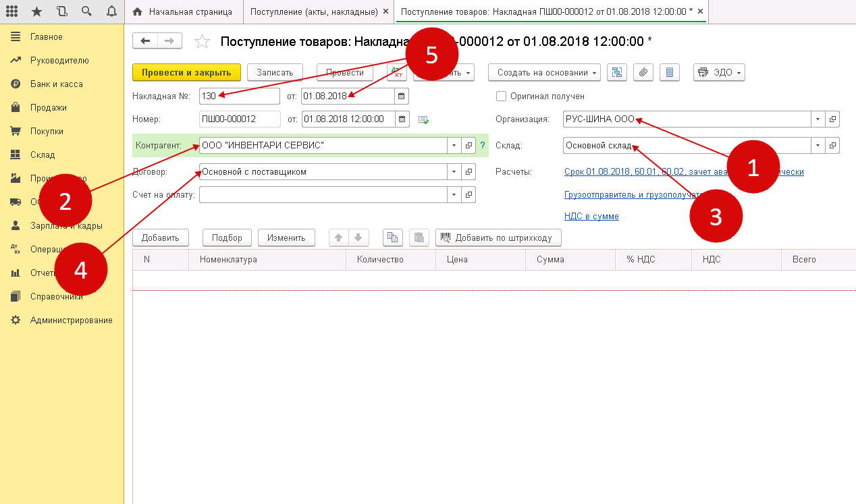Open the notifications bell icon
The height and width of the screenshot is (504, 856).
(x=111, y=11)
